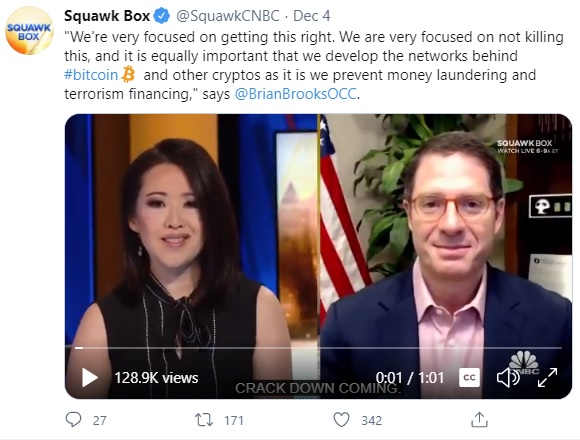
Task: Click the 342 likes count
Action: click(x=371, y=420)
